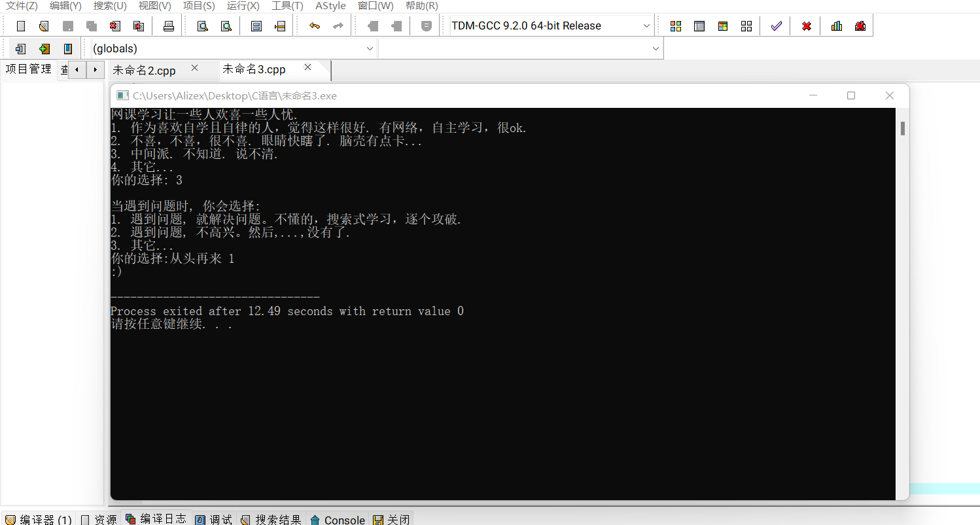Click the green plus add-to-project icon
This screenshot has height=525, width=980.
44,48
